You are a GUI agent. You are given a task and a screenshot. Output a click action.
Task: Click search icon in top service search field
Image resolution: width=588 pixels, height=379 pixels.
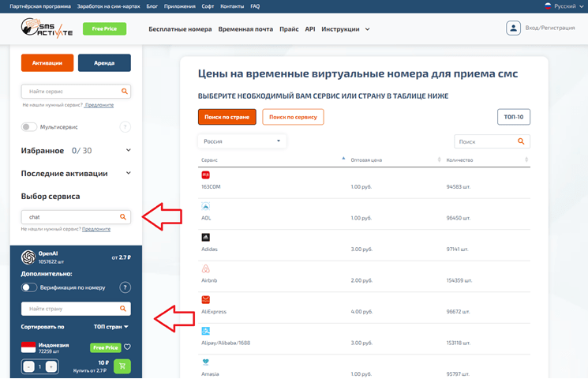click(x=125, y=91)
